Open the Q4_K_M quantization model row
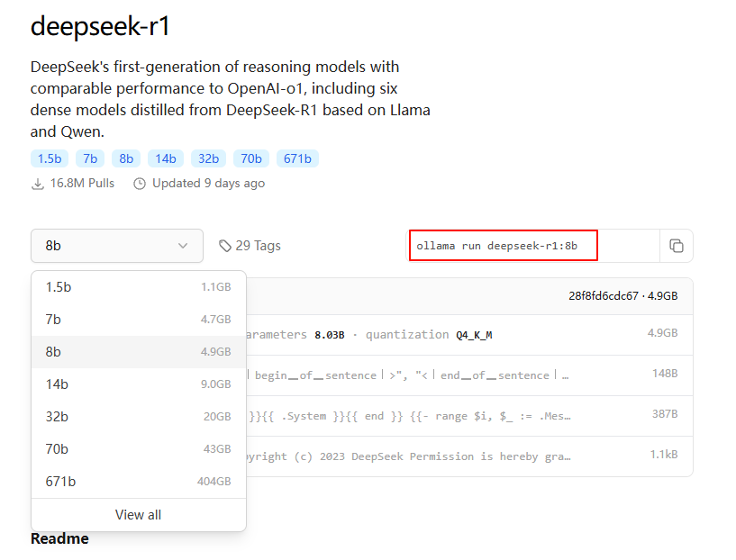Screen dimensions: 736x560 click(459, 335)
